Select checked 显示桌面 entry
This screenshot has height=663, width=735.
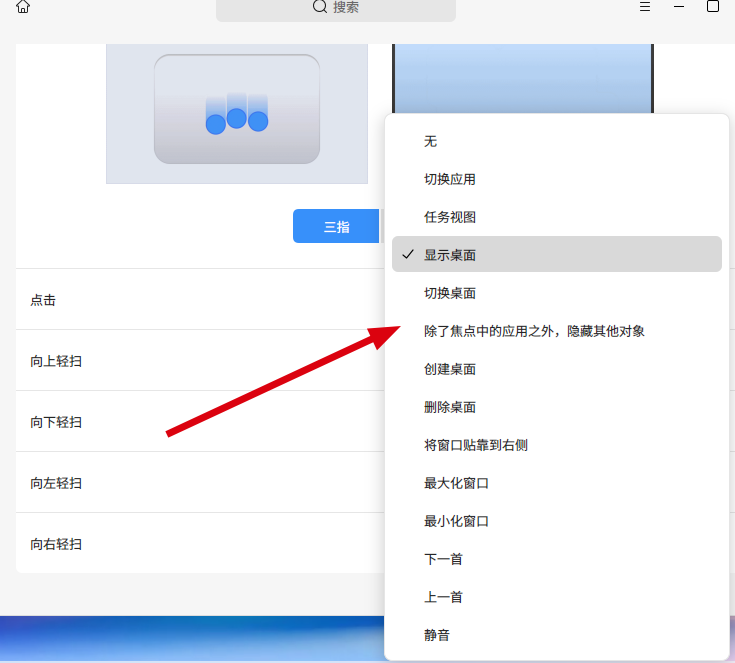[557, 254]
